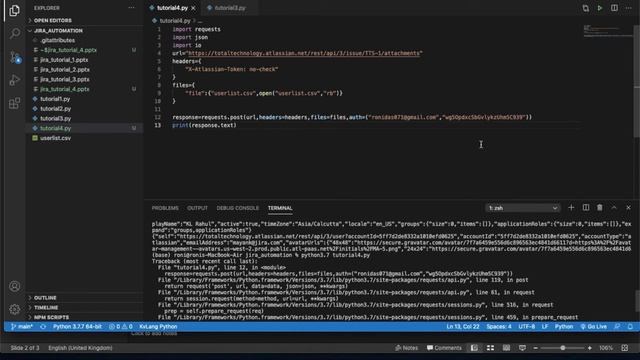640x360 pixels.
Task: Open the Run and Debug view
Action: click(x=15, y=80)
